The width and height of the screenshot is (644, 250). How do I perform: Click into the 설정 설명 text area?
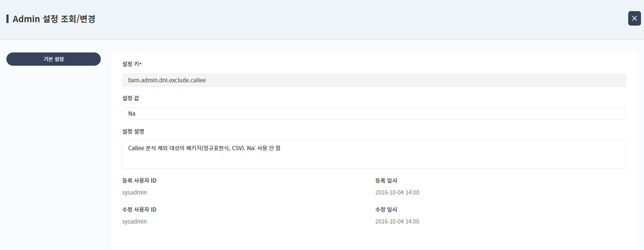[373, 154]
